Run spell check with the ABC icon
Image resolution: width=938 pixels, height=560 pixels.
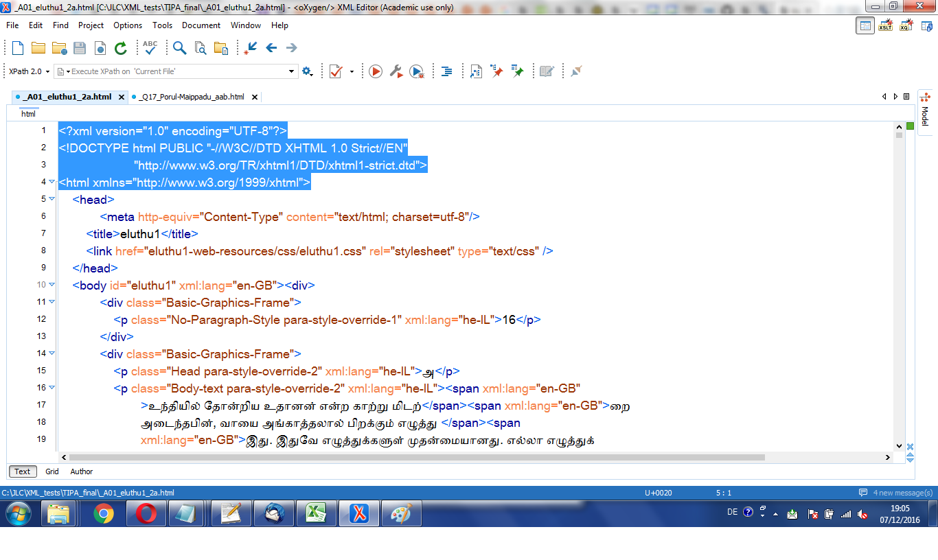point(150,48)
